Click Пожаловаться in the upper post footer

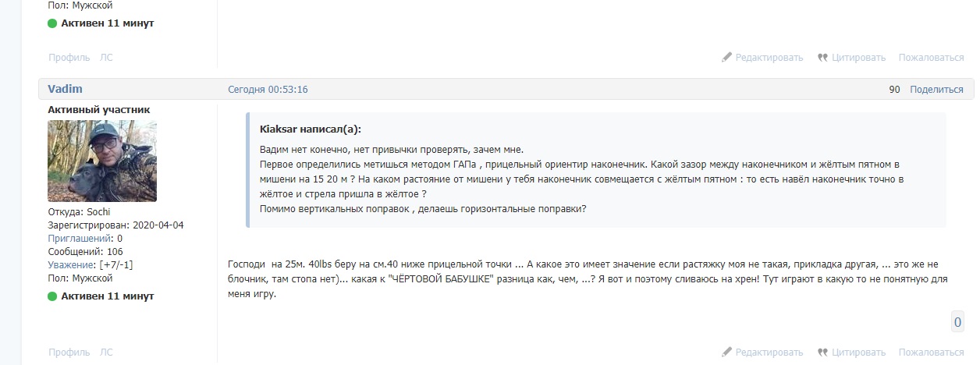coord(931,58)
